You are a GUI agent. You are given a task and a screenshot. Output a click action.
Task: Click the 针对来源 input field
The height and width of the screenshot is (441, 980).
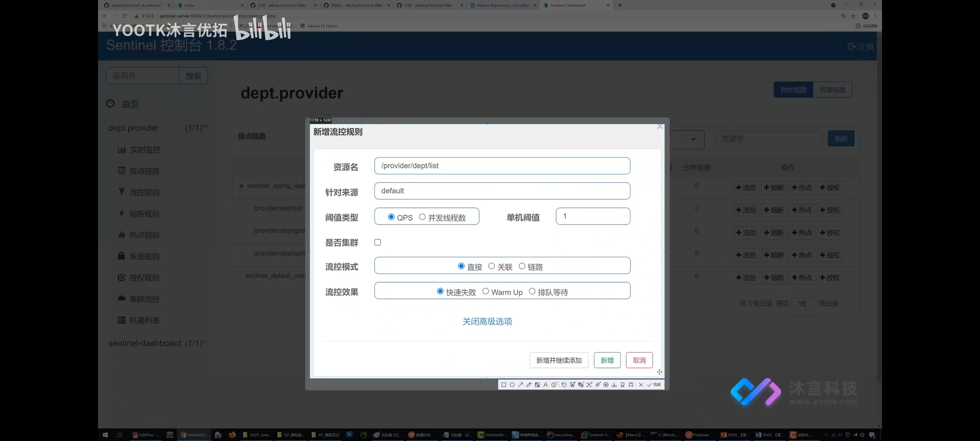[502, 191]
